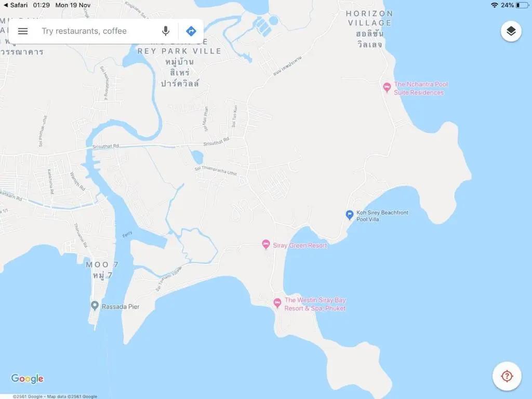Select the Siray Green Resort pin
The width and height of the screenshot is (532, 399).
pos(265,244)
